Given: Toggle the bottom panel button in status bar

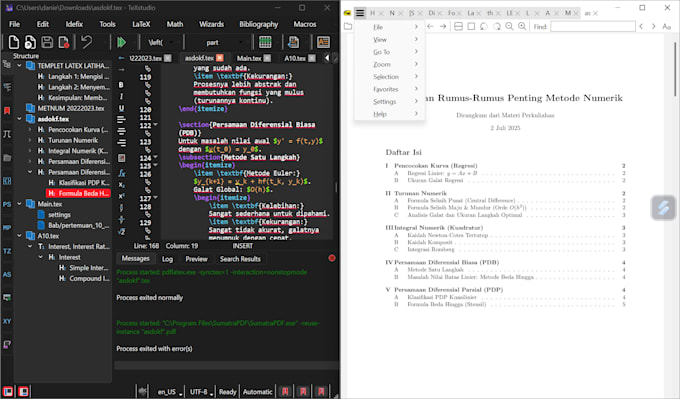Looking at the screenshot, I should (x=23, y=392).
